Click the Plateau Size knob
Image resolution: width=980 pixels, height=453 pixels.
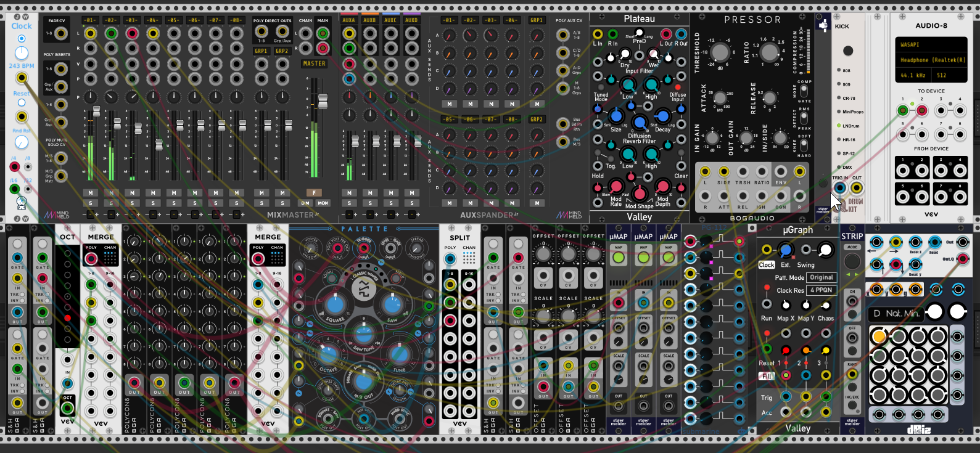(616, 115)
